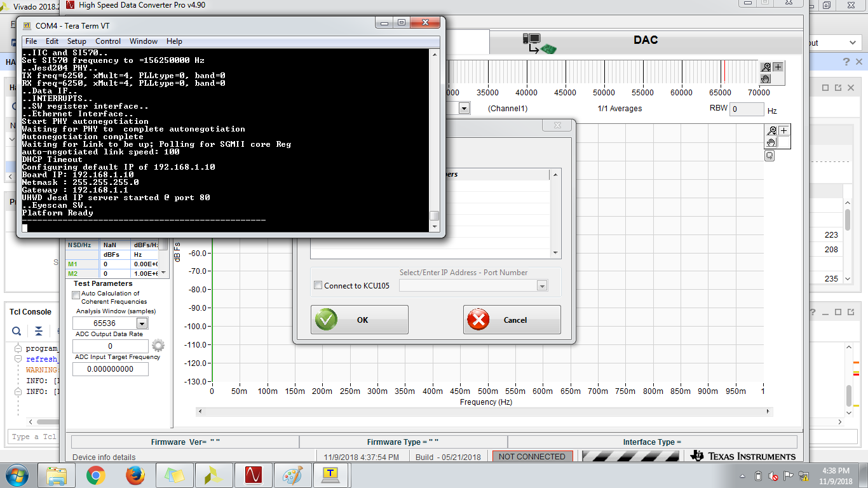This screenshot has width=868, height=488.
Task: Select the zoom tool on the main spectrum plot
Action: click(x=772, y=130)
